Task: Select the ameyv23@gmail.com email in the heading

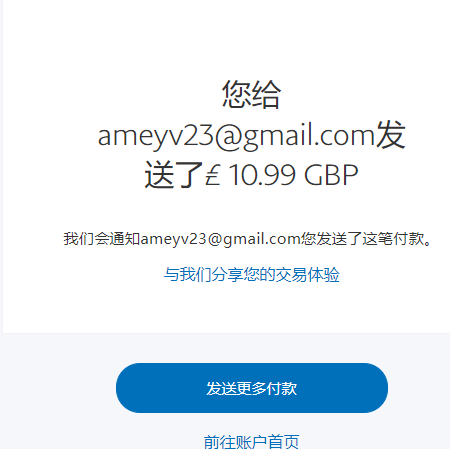Action: [237, 135]
